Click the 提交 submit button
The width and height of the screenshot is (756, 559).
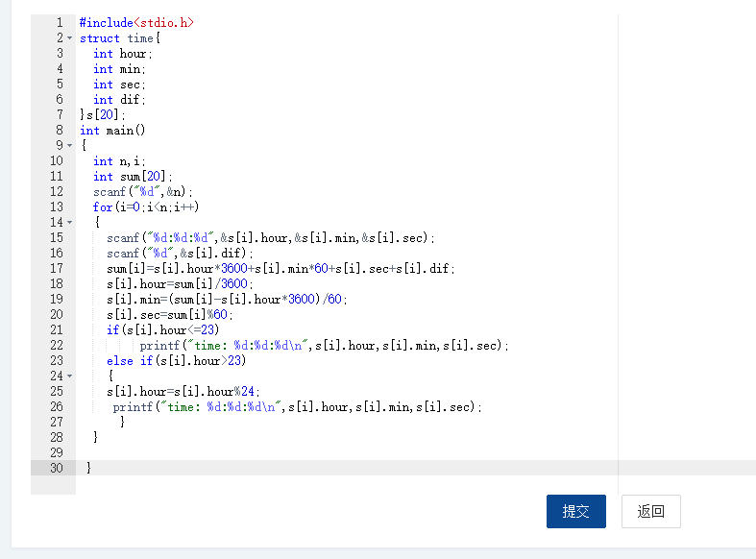pyautogui.click(x=575, y=511)
